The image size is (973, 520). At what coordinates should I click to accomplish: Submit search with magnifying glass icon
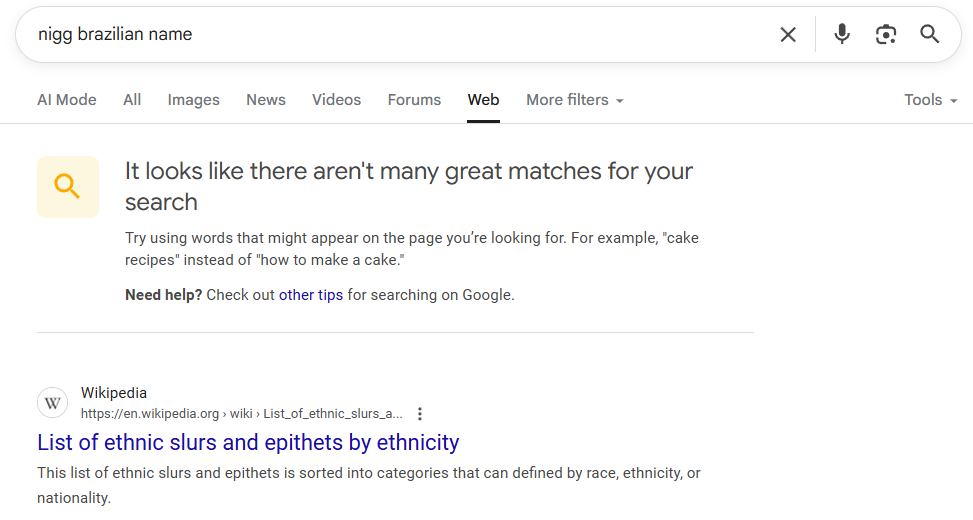tap(929, 34)
